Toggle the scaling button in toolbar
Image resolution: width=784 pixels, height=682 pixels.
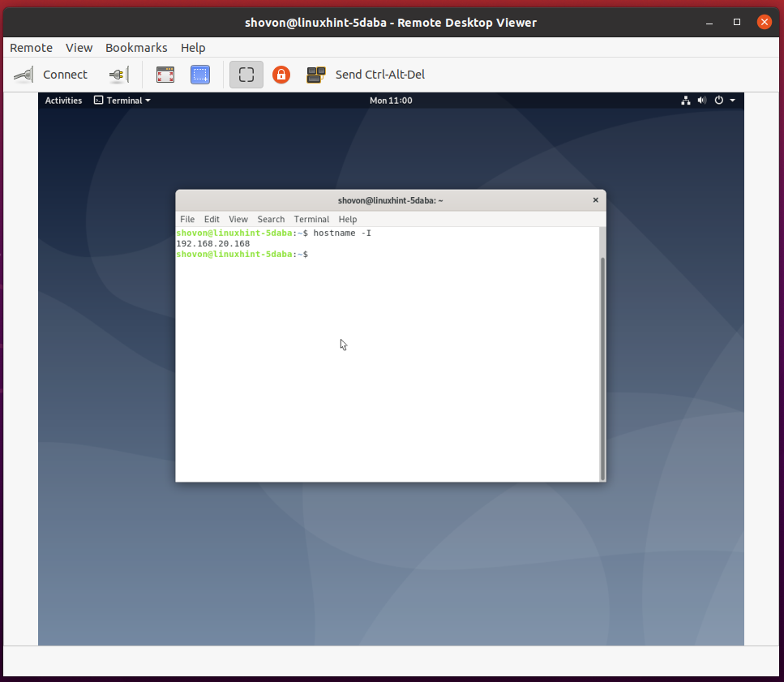pos(246,75)
